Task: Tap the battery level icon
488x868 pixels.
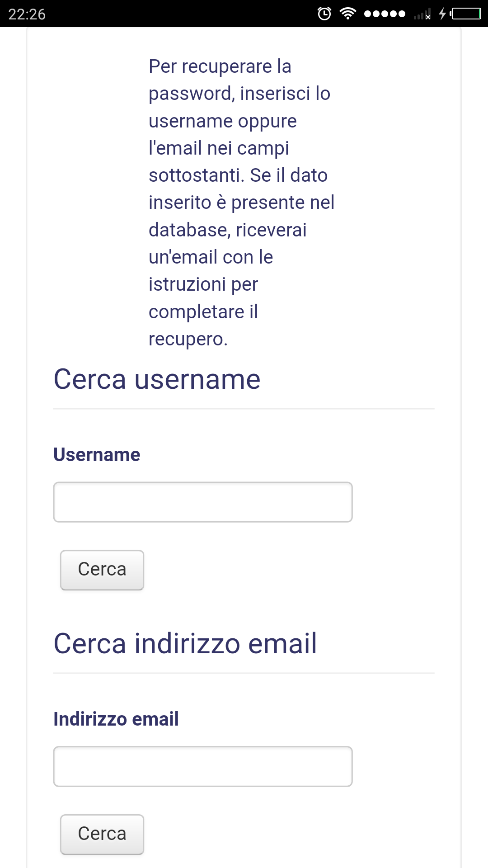Action: click(x=466, y=14)
